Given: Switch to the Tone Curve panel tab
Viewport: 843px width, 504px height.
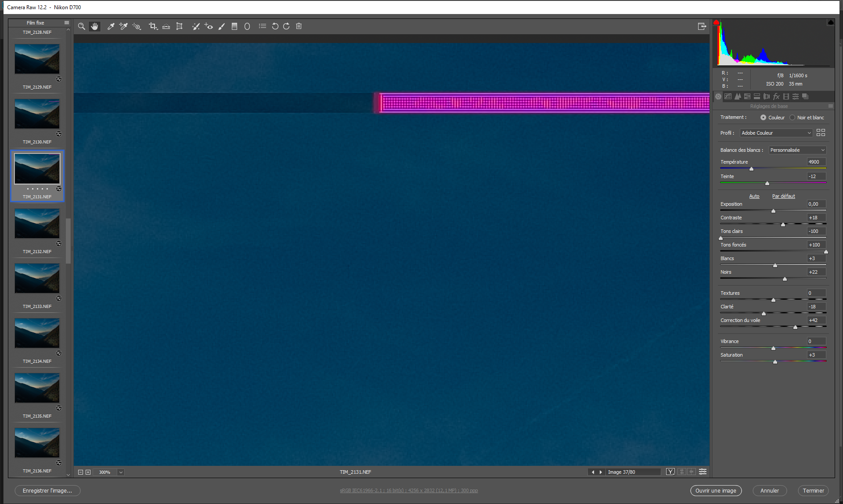Looking at the screenshot, I should [728, 97].
